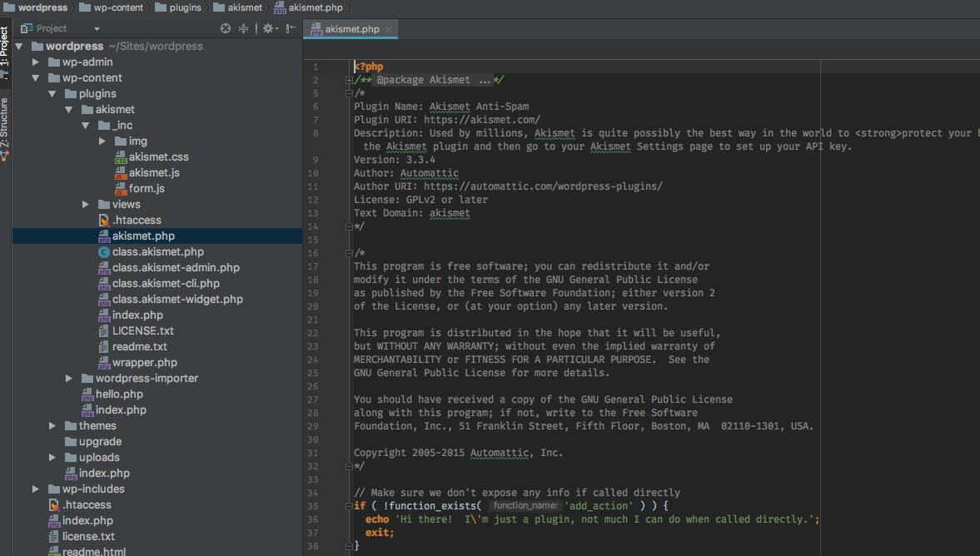Screen dimensions: 980x556
Task: Click the collapse all icon in Project panel
Action: 243,28
